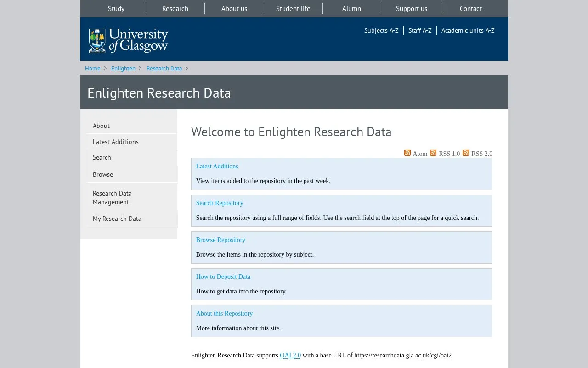The width and height of the screenshot is (588, 368).
Task: Click the Atom feed text link
Action: (420, 154)
